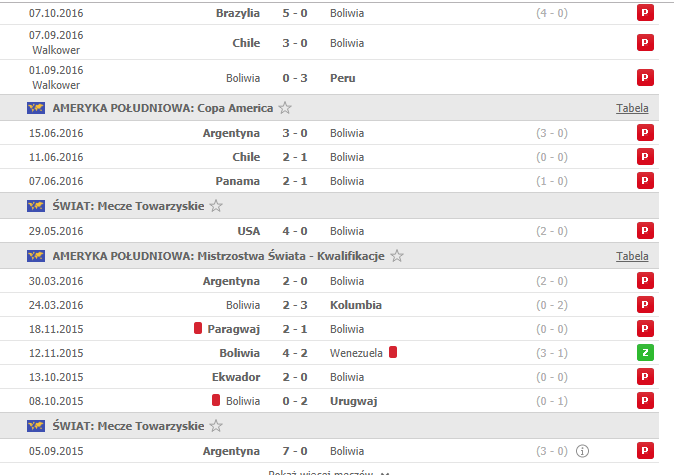This screenshot has height=475, width=674.
Task: Open the Chile 3-0 walkower match score
Action: click(x=295, y=43)
